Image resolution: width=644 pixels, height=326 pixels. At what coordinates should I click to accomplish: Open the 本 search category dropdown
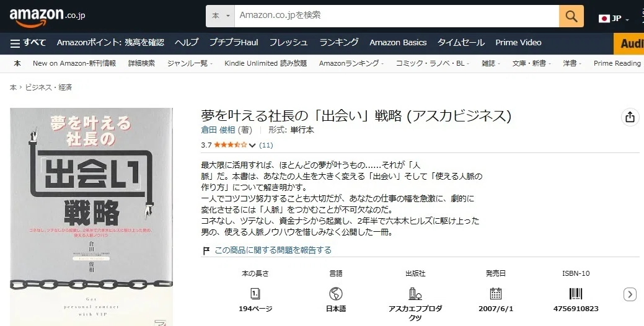(x=220, y=16)
